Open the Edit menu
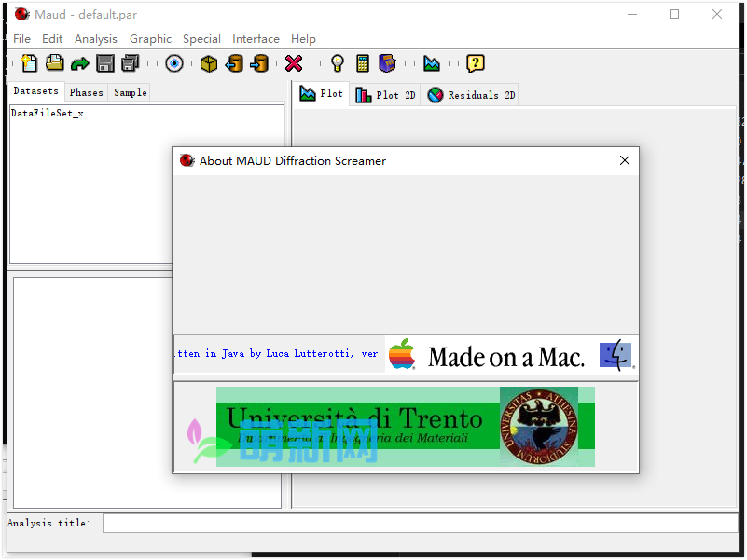 [52, 39]
